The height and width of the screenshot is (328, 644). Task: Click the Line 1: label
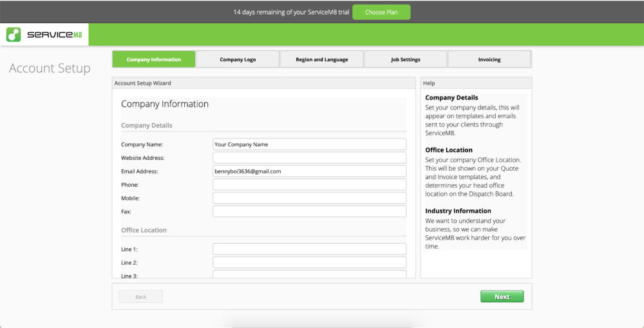coord(129,249)
